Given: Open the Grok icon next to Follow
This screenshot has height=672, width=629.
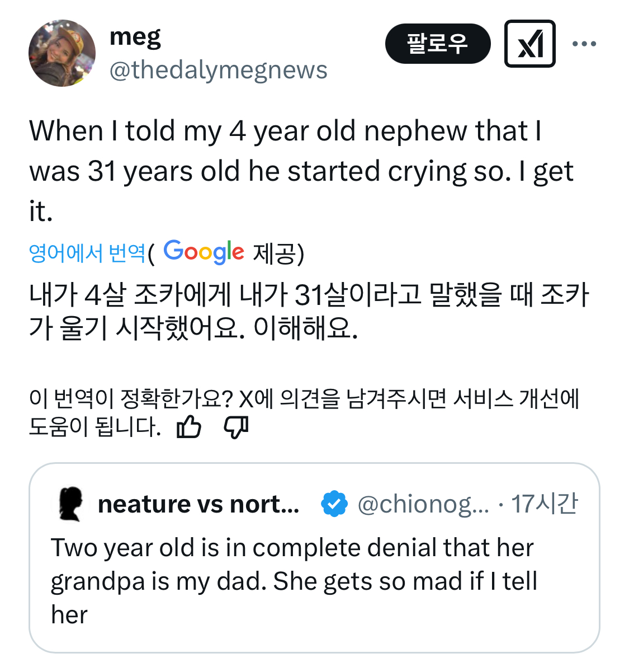Looking at the screenshot, I should tap(529, 44).
